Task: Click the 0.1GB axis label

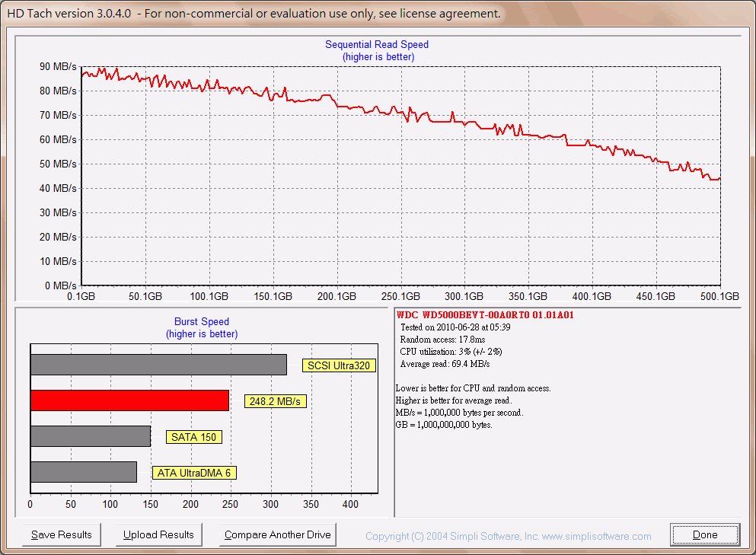Action: tap(81, 297)
